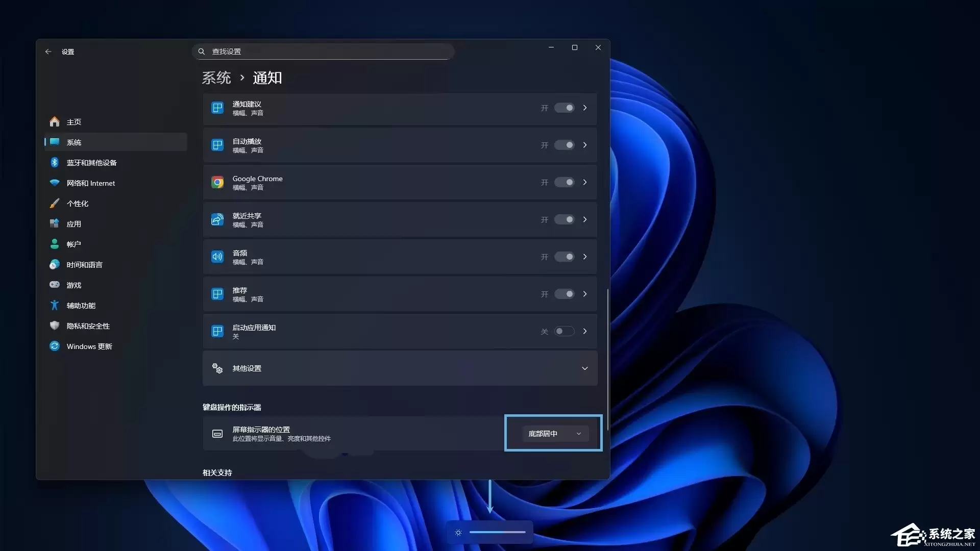Open the 主页 (Home) sidebar icon
This screenshot has height=551, width=980.
(55, 122)
